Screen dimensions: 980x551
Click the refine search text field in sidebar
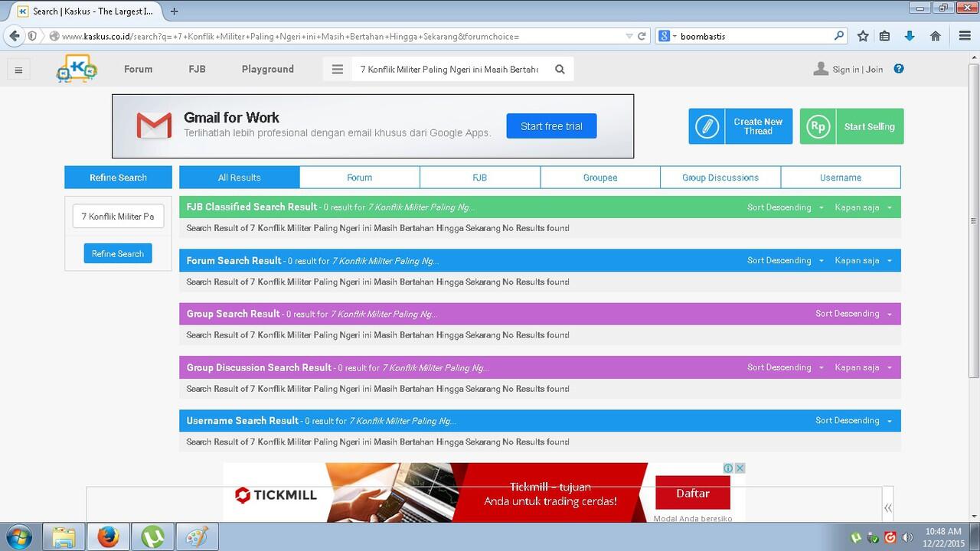[x=118, y=217]
